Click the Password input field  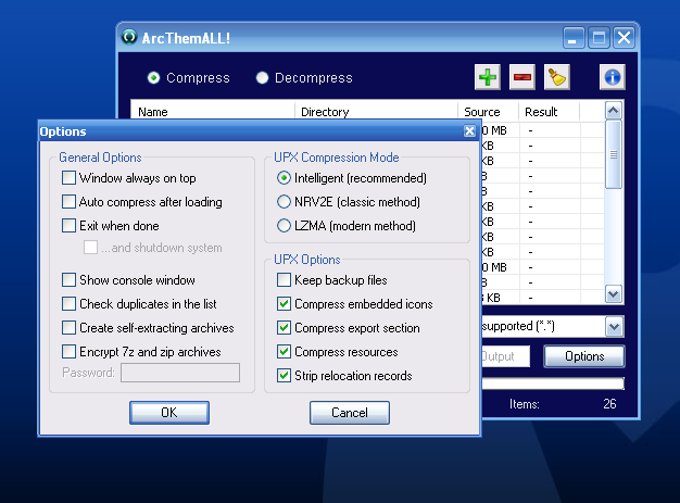(180, 373)
